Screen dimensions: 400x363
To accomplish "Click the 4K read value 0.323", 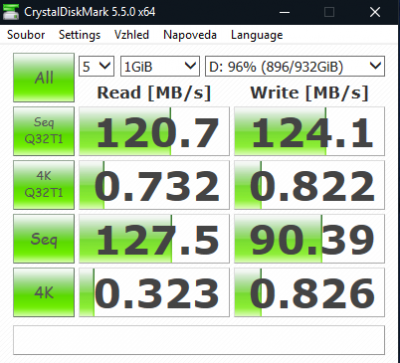I will tap(154, 292).
